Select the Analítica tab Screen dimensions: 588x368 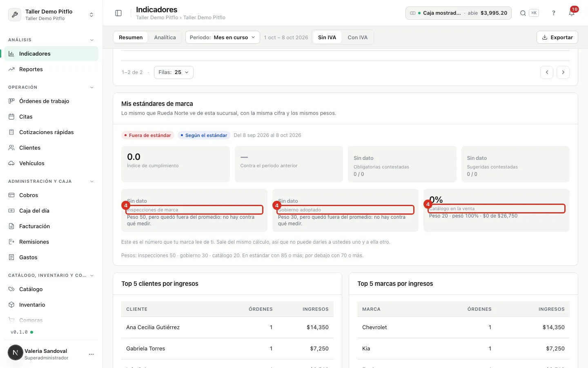tap(165, 37)
